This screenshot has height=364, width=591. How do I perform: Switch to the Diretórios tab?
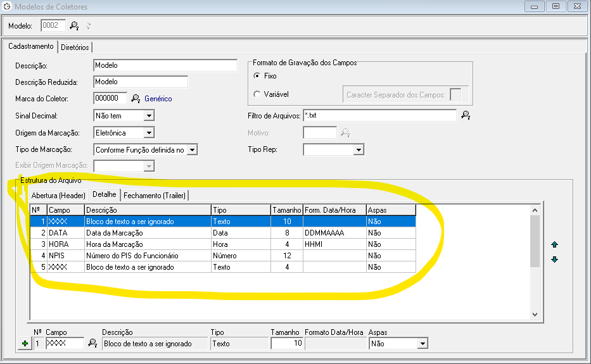pos(75,47)
